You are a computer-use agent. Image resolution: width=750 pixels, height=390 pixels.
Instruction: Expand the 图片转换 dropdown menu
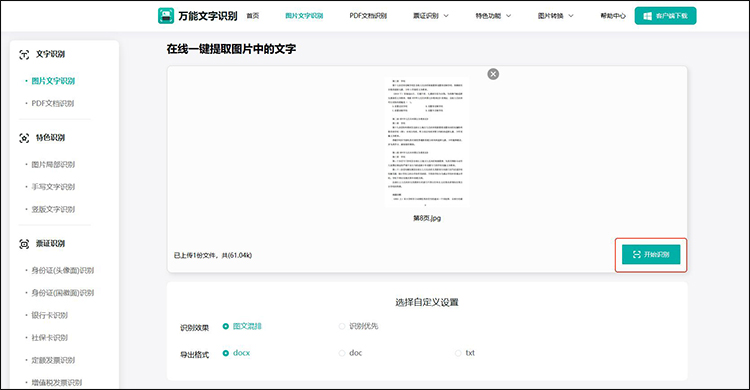[555, 16]
